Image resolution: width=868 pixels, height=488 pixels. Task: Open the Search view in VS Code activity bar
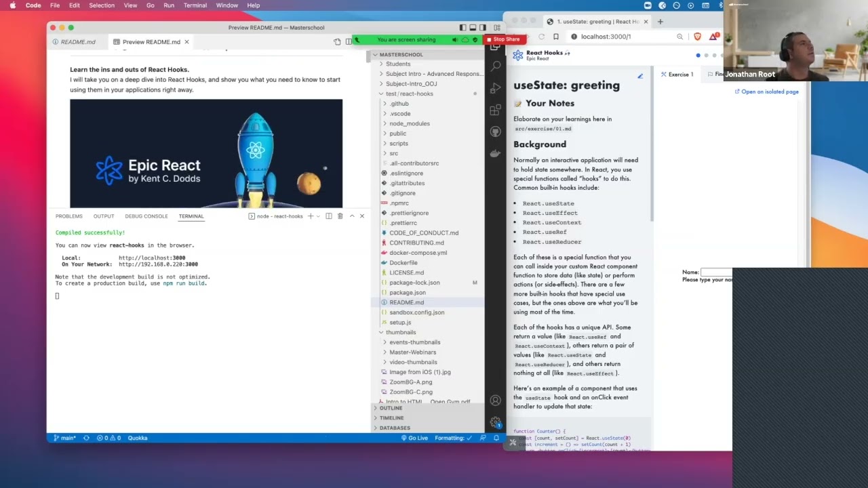496,66
